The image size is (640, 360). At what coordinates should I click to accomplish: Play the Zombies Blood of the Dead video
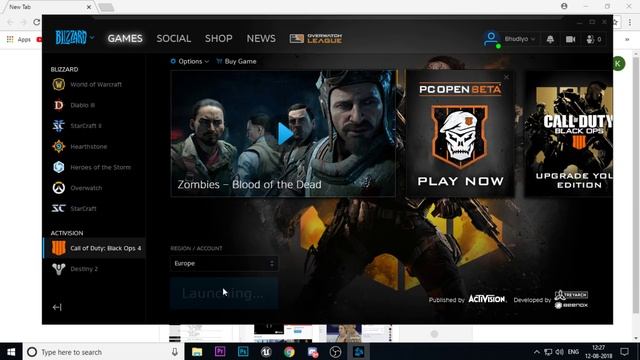point(285,133)
